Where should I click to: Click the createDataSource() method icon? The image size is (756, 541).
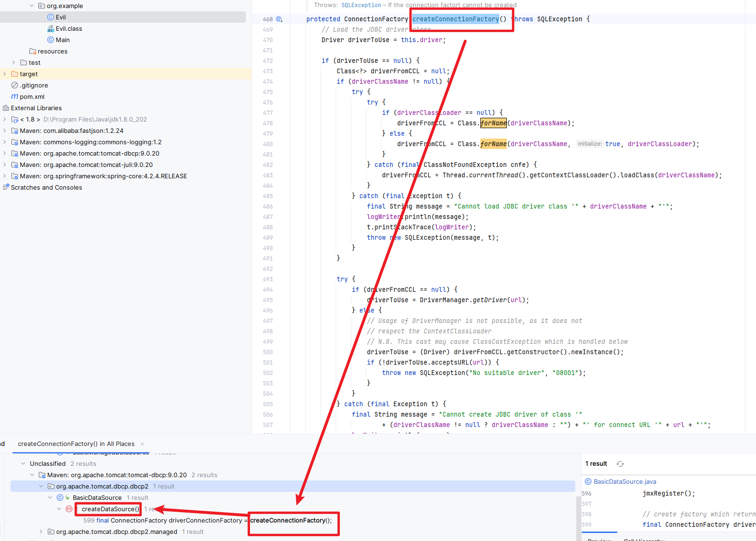[x=69, y=509]
